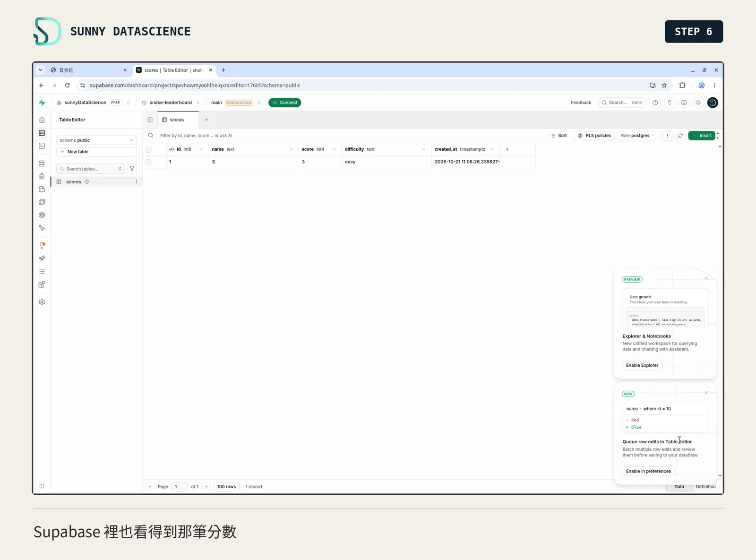Click the Enable Explorer button
Screen dimensions: 756x560
(642, 365)
